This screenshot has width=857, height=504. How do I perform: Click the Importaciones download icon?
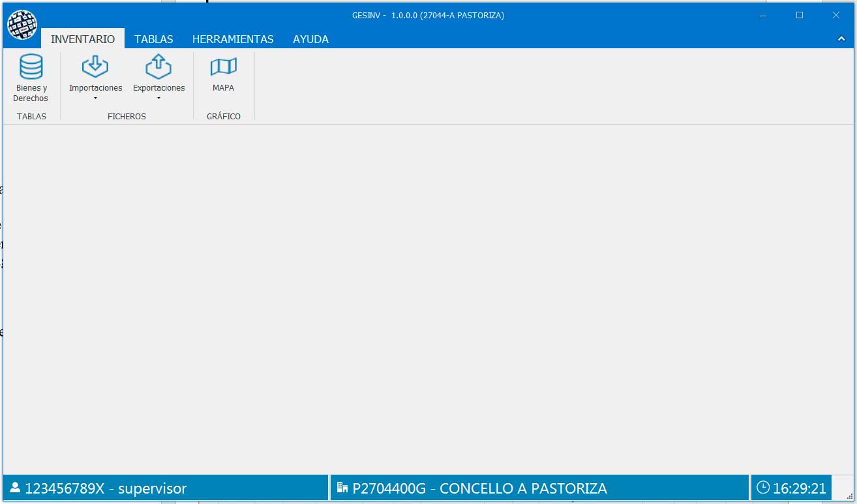point(95,67)
